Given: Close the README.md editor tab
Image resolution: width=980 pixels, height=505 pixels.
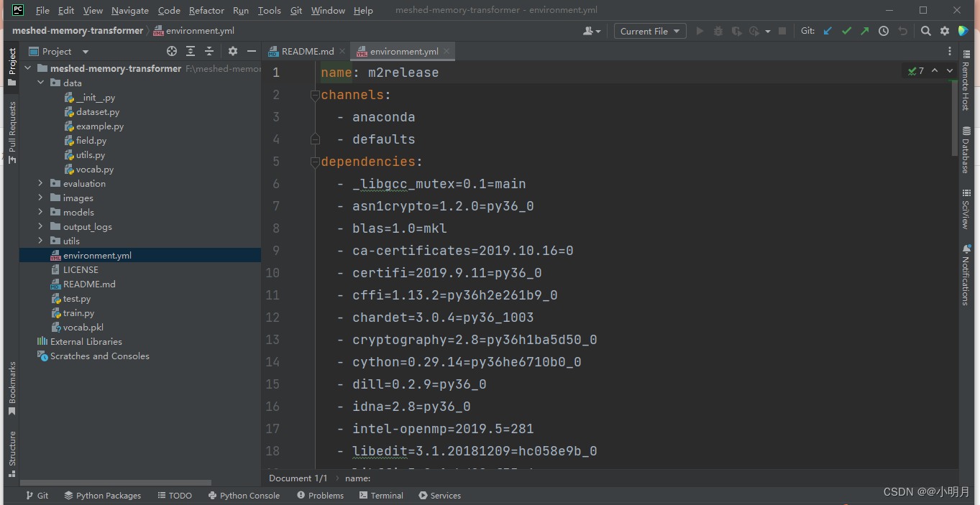Looking at the screenshot, I should 342,51.
